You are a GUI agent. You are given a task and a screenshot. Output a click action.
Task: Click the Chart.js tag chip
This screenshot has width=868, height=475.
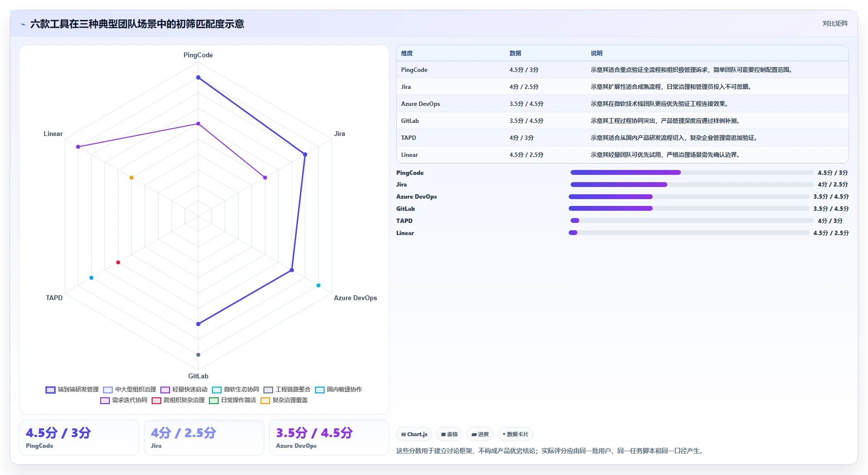coord(414,434)
